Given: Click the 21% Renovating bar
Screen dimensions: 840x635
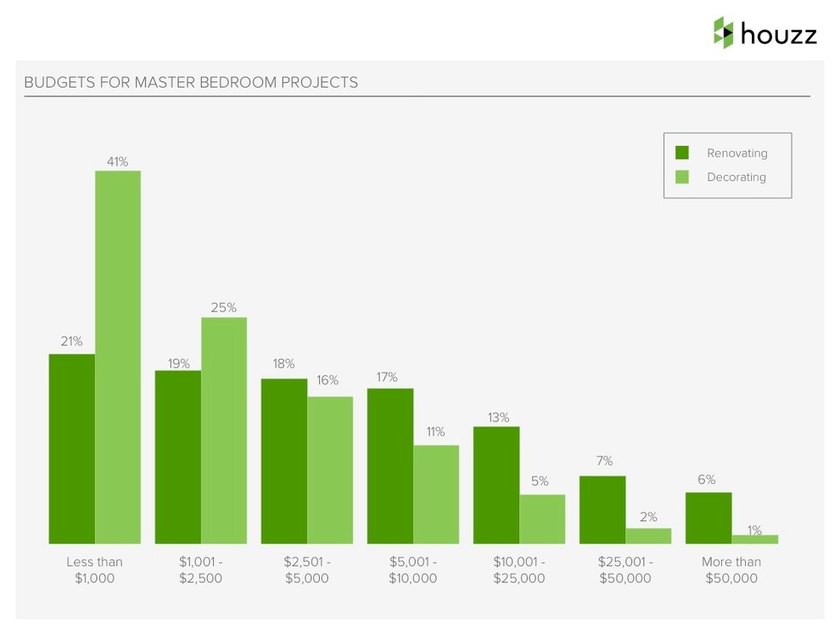Looking at the screenshot, I should point(72,448).
